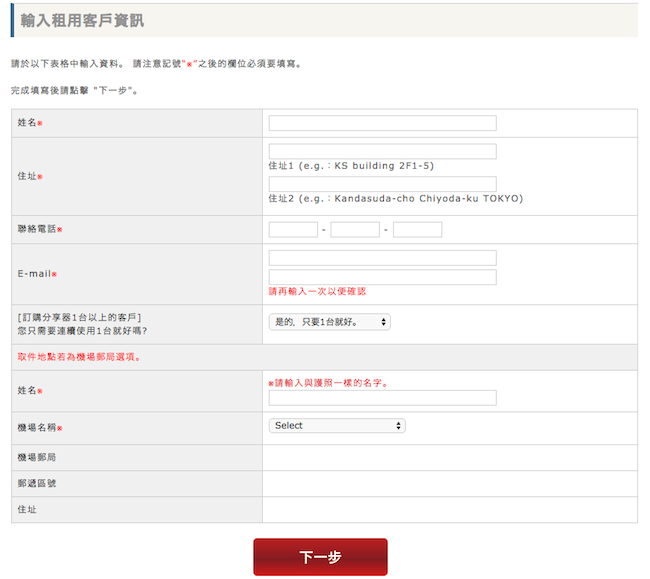Click the red 取件地點若為機場郵局選項 notice
The width and height of the screenshot is (650, 579).
click(x=78, y=357)
